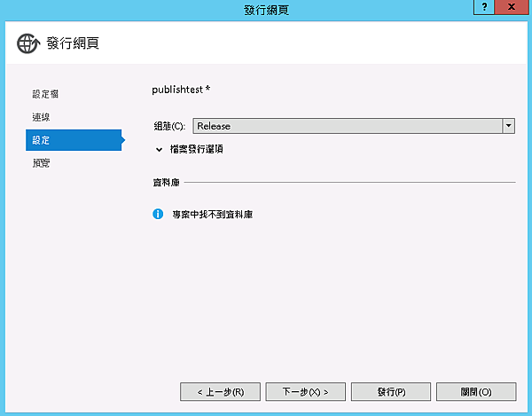Image resolution: width=532 pixels, height=416 pixels.
Task: Click the 資料庫 section heading
Action: 166,183
